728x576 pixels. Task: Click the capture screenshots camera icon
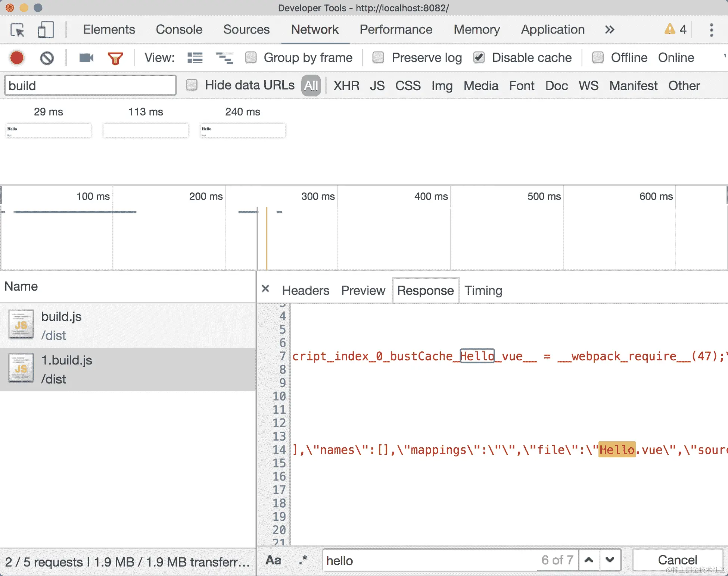point(86,58)
